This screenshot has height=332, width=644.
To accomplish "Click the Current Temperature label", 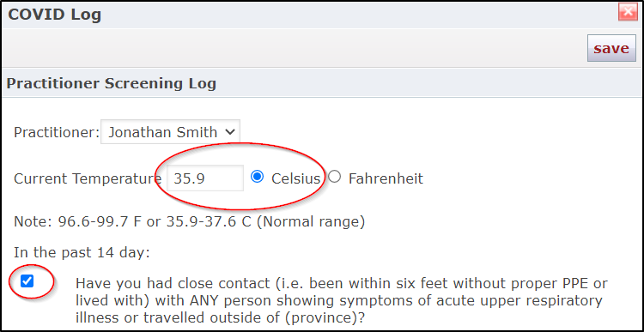I will (x=88, y=179).
